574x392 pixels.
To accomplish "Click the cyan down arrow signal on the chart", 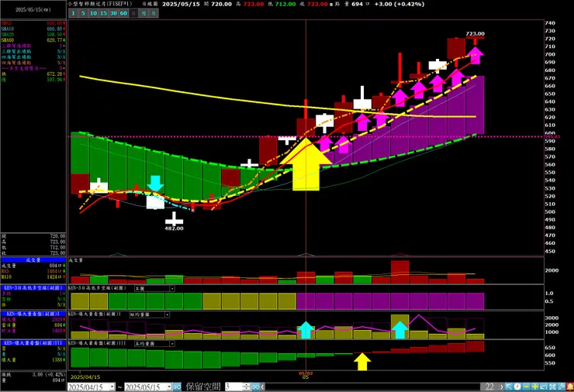I will pos(155,184).
